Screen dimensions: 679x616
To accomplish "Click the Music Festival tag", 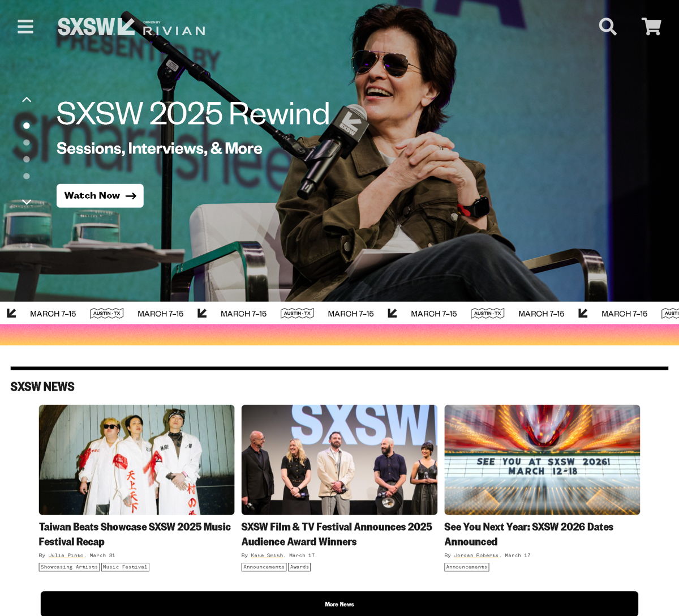I will 125,567.
